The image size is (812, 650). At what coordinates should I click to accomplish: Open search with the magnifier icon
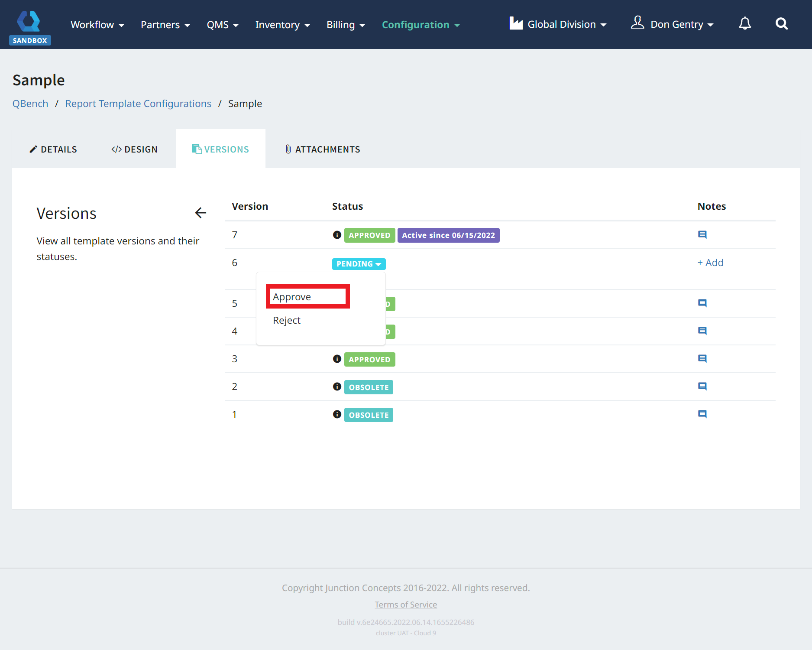tap(781, 24)
